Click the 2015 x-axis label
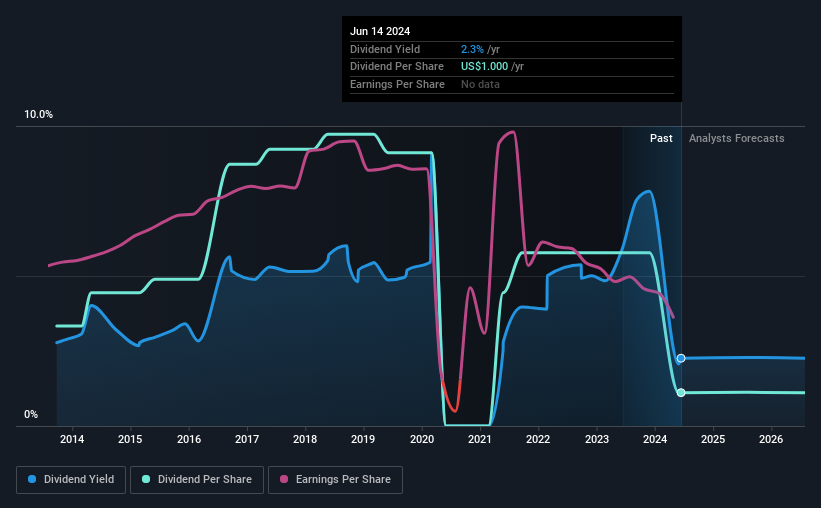 [130, 439]
